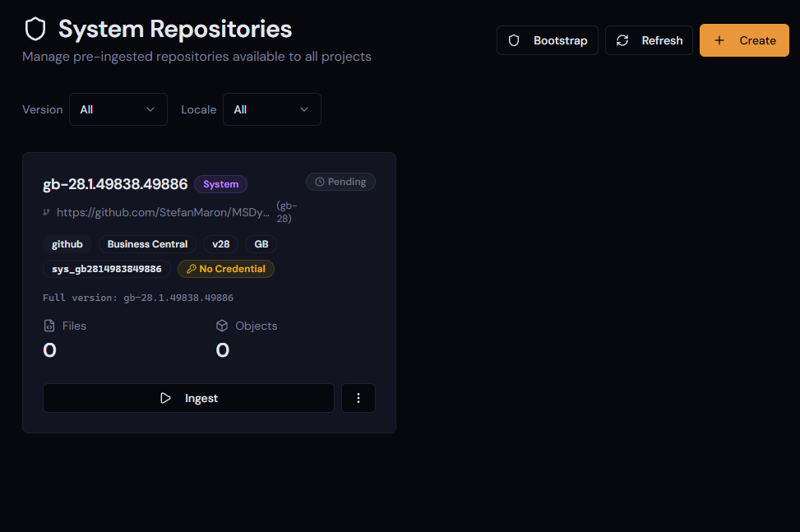The image size is (800, 532).
Task: Click the Bootstrap button
Action: tap(547, 40)
